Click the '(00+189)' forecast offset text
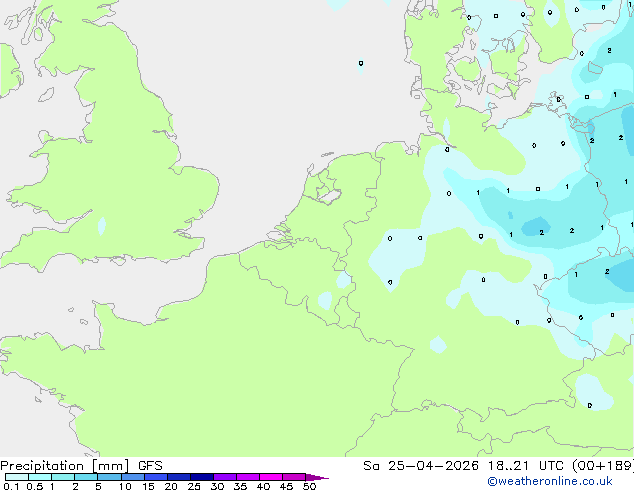 coord(603,466)
